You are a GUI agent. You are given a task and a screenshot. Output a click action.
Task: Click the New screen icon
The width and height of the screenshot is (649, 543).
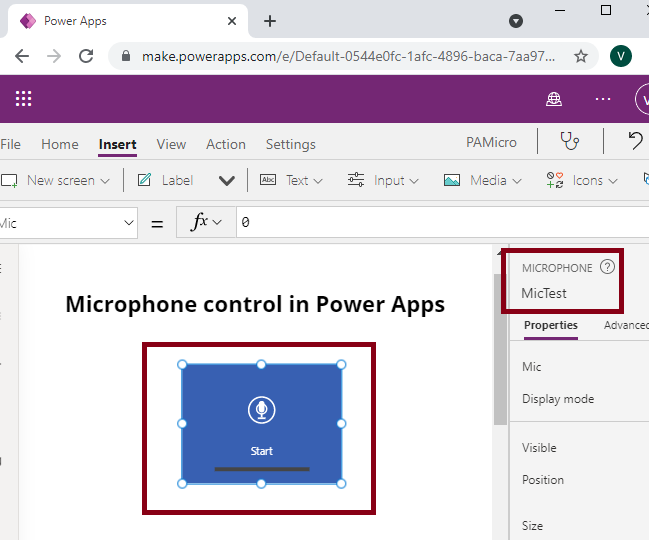[x=9, y=181]
